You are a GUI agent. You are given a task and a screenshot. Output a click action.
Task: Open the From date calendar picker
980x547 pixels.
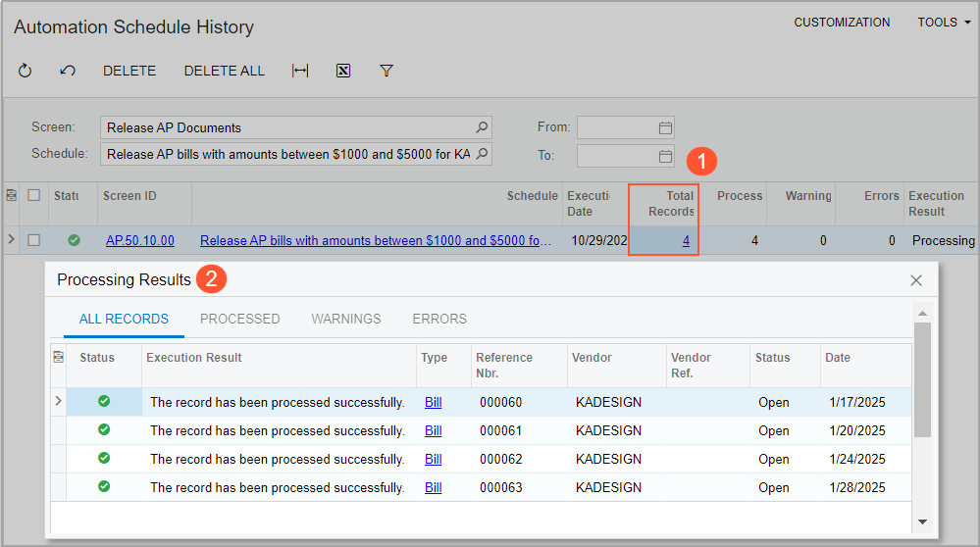coord(665,127)
